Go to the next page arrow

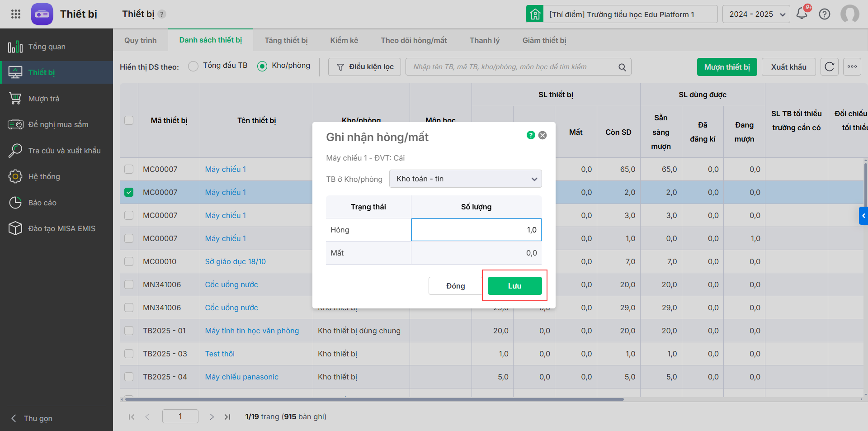point(212,417)
